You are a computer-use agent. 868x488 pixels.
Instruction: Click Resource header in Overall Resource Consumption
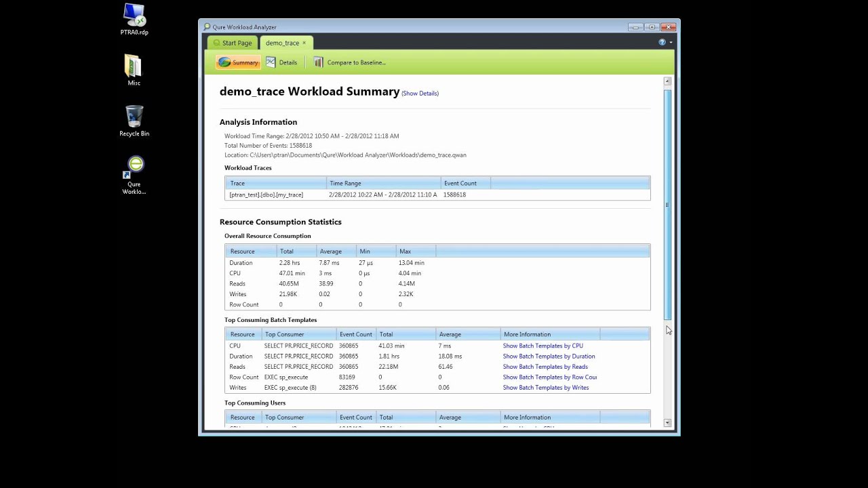[x=251, y=251]
